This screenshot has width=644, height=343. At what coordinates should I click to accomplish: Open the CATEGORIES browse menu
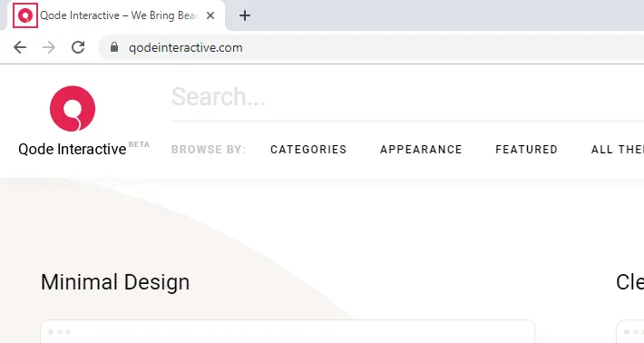click(x=308, y=150)
